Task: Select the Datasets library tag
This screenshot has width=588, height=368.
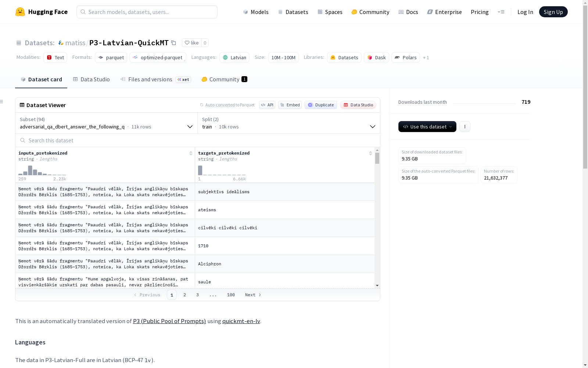Action: [x=344, y=57]
